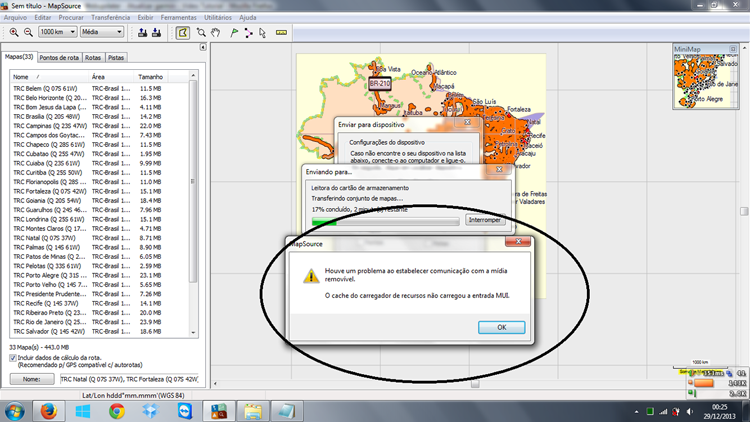Viewport: 750px width, 422px height.
Task: Click the green transfer progress bar
Action: tap(385, 221)
